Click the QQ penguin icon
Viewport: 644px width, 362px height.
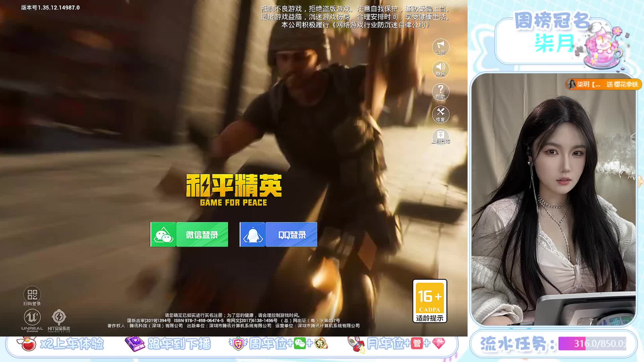tap(253, 235)
